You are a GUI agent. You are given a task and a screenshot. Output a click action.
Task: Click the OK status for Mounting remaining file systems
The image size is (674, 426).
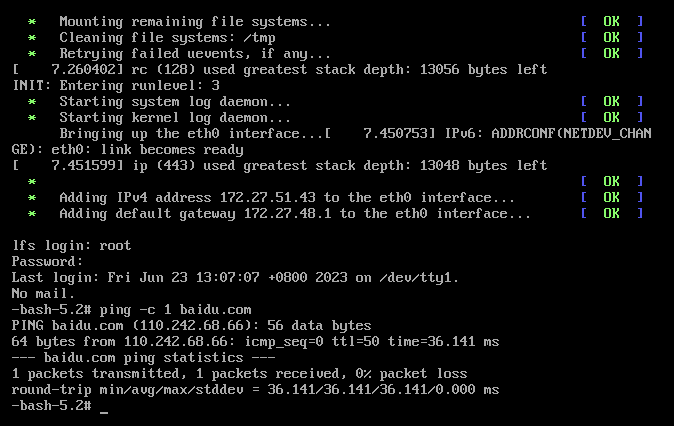pos(611,21)
